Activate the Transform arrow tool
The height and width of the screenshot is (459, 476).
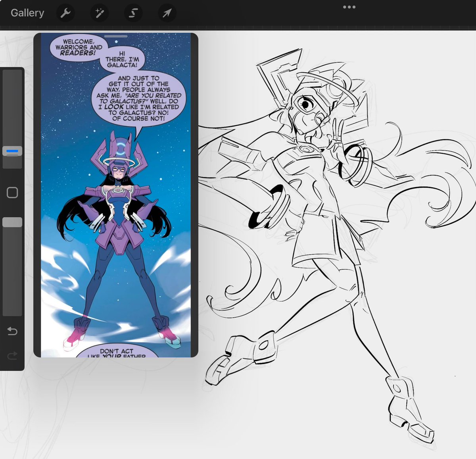167,13
